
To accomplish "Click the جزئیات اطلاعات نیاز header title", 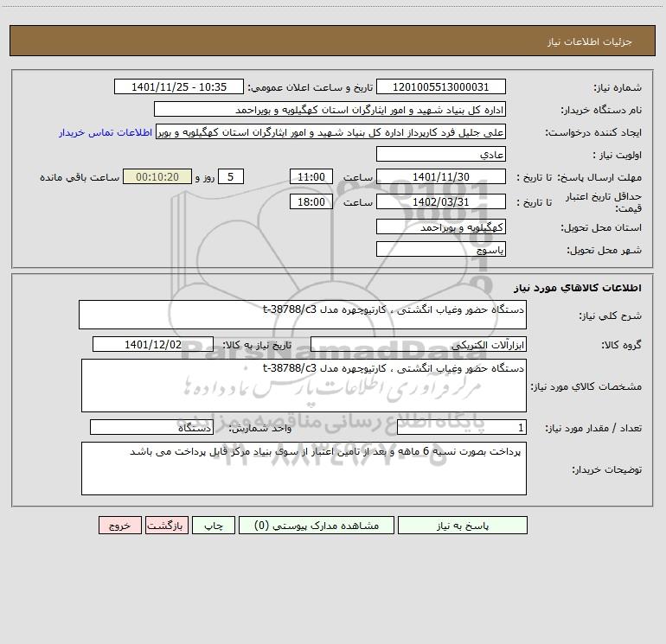I will pos(589,41).
